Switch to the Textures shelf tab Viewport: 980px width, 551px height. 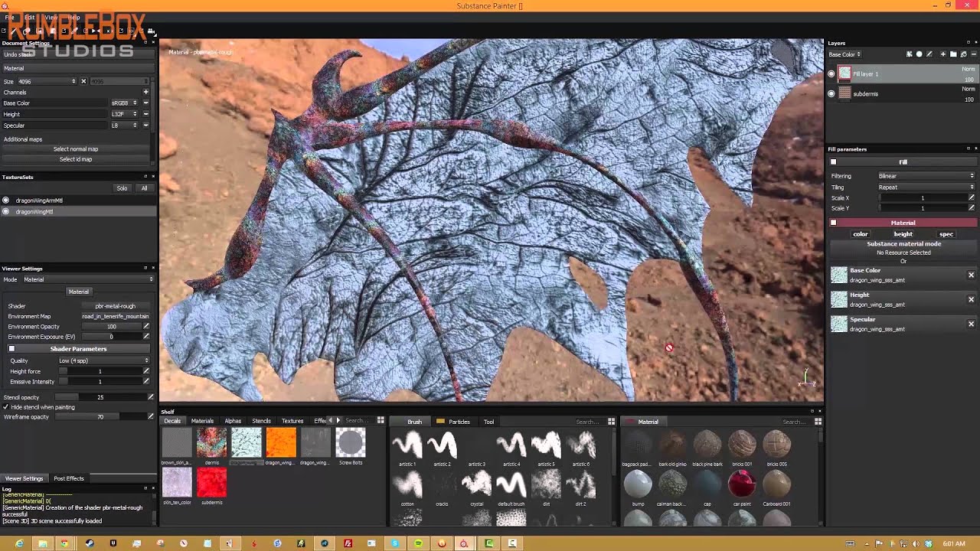click(292, 421)
